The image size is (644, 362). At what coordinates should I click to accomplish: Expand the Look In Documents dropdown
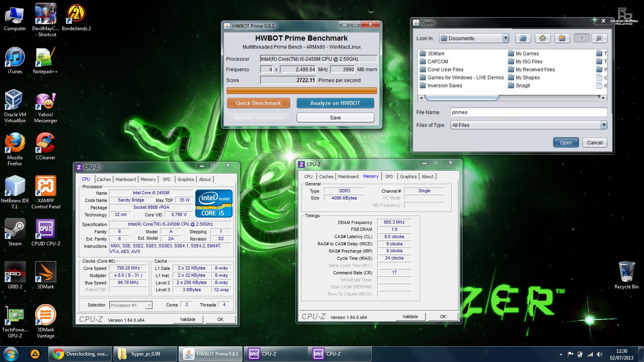(x=506, y=38)
